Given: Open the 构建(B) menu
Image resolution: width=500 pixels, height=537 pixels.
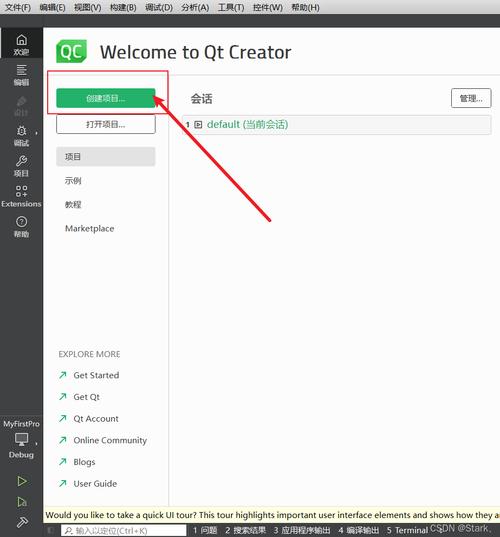Looking at the screenshot, I should tap(123, 7).
